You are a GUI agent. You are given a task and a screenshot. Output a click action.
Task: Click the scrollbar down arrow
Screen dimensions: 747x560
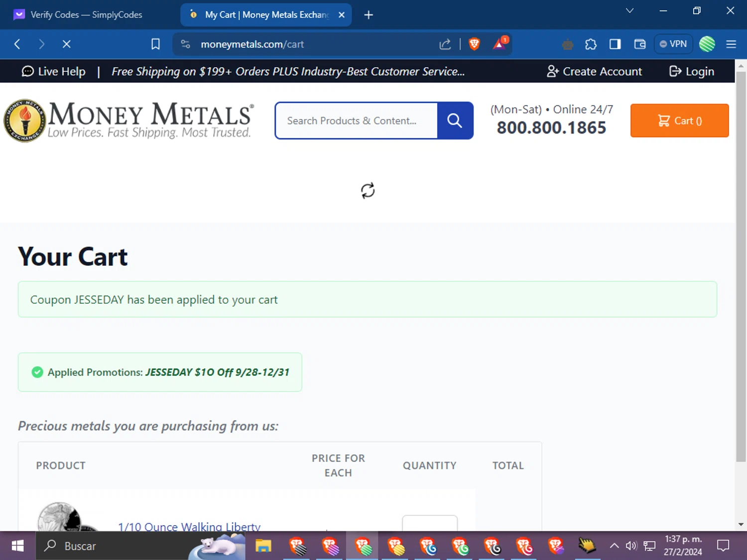[741, 524]
